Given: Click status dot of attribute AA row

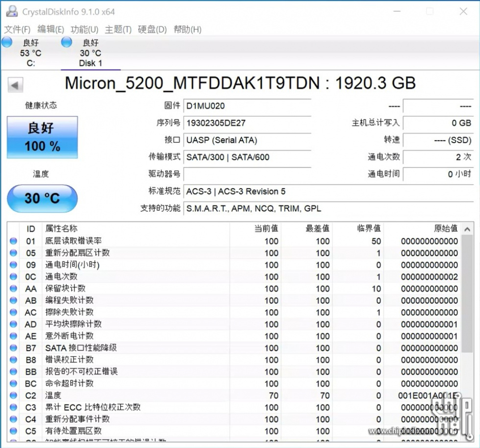Looking at the screenshot, I should click(x=14, y=288).
